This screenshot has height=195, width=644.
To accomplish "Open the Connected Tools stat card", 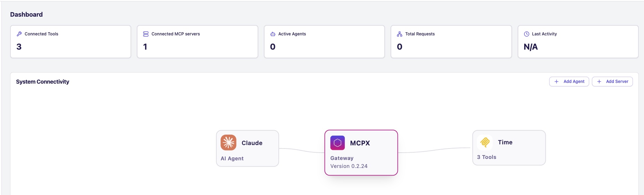I will click(70, 42).
